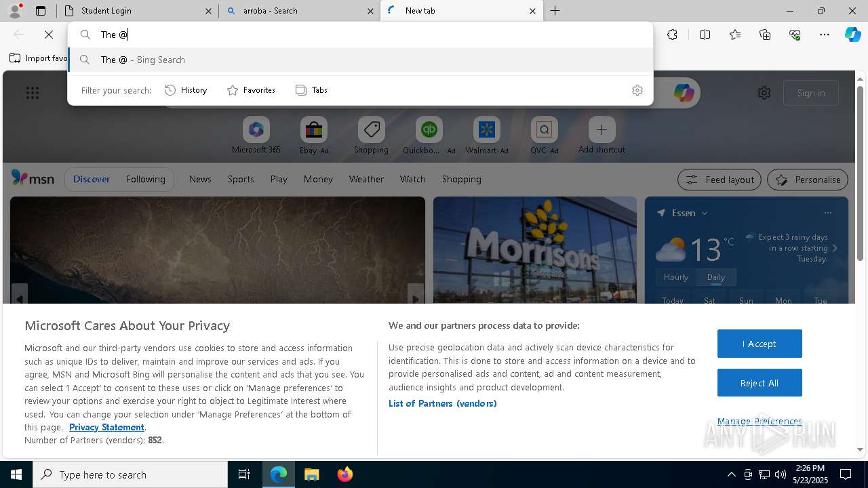
Task: Filter search suggestions by History
Action: click(186, 90)
